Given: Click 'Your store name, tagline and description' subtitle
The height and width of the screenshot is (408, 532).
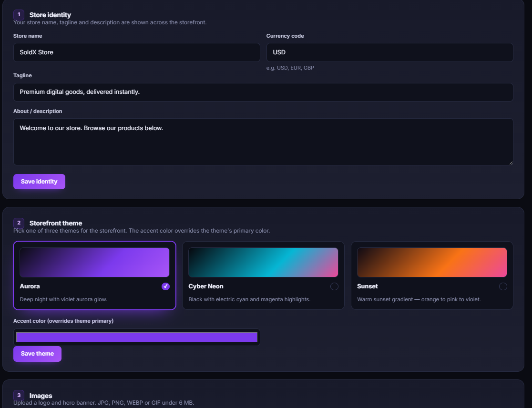Looking at the screenshot, I should coord(110,22).
